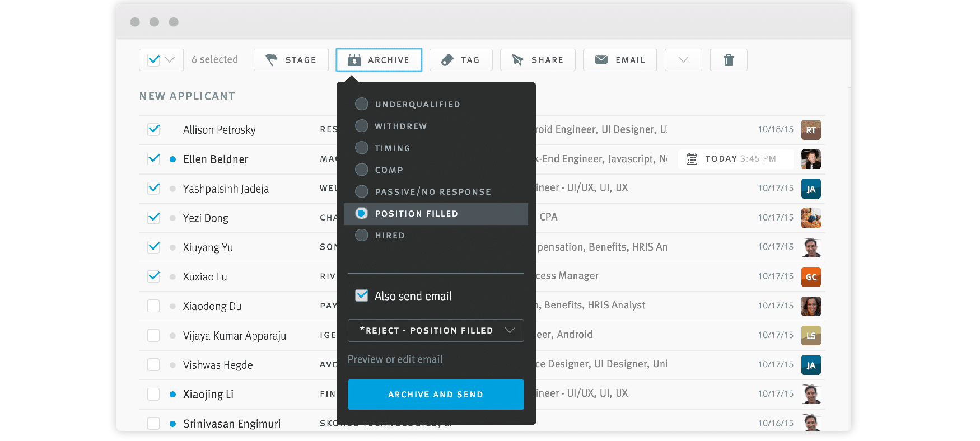
Task: Click the Share cursor icon
Action: [x=518, y=60]
